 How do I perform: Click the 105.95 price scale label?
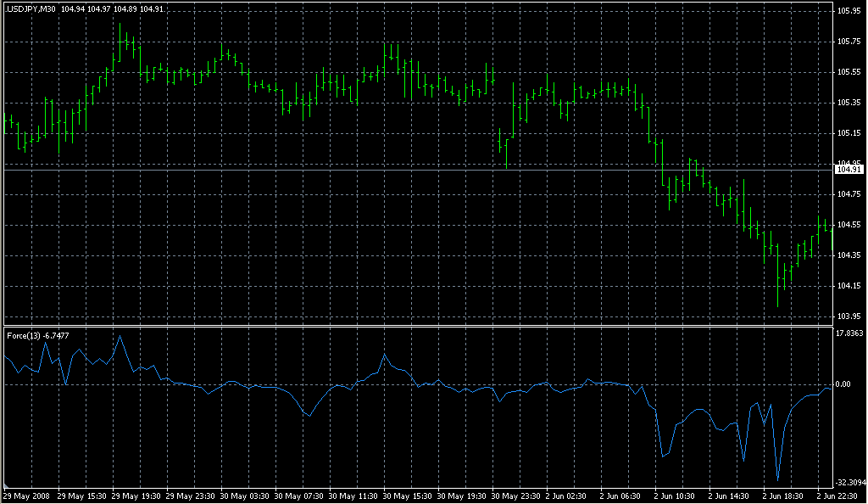point(849,11)
